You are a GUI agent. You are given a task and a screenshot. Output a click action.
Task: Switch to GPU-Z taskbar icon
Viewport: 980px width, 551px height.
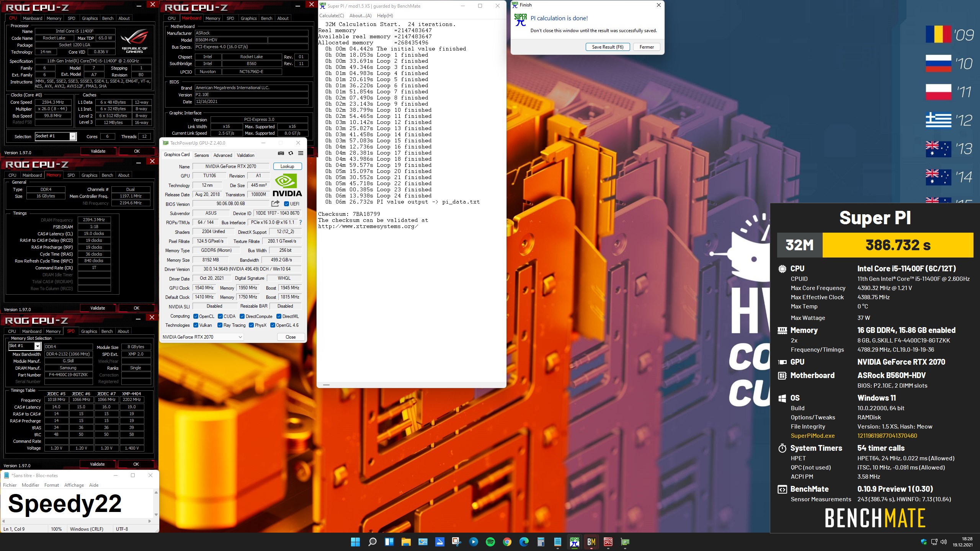click(x=625, y=542)
